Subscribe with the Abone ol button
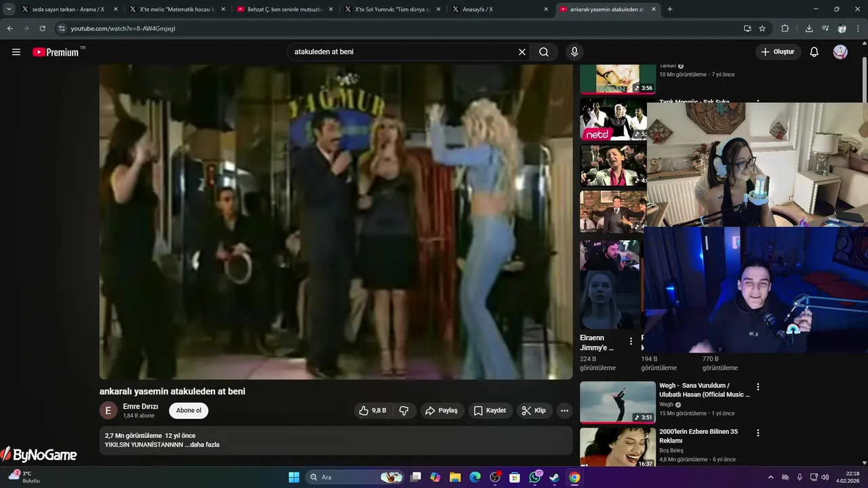The width and height of the screenshot is (868, 488). coord(189,411)
